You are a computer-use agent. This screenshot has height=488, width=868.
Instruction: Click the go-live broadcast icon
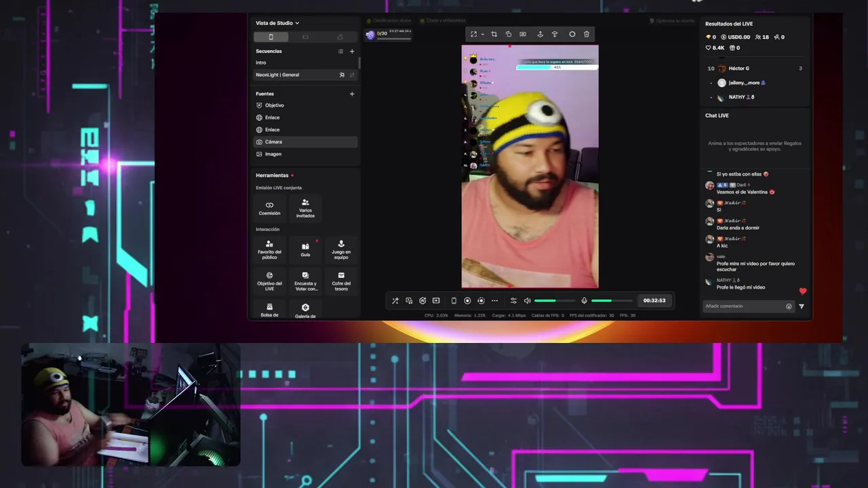(x=481, y=300)
